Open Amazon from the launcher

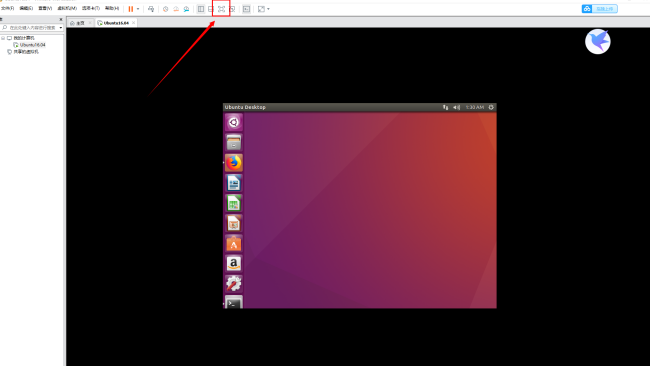click(234, 264)
